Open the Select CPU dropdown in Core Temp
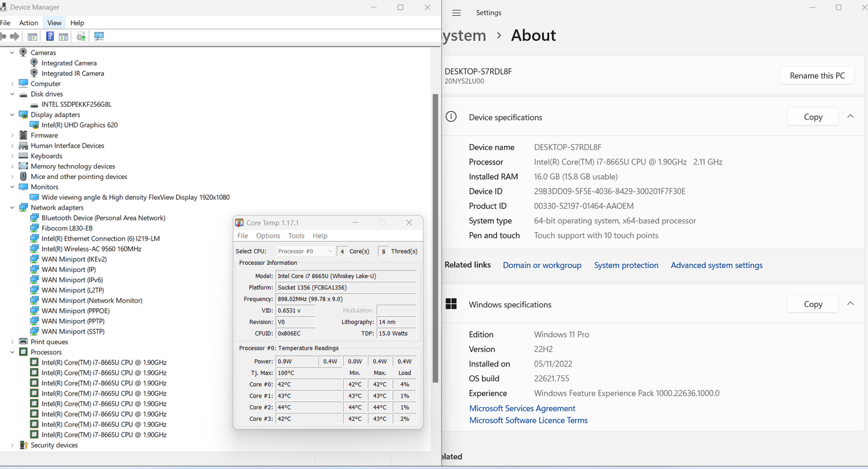The width and height of the screenshot is (868, 469). [x=305, y=251]
